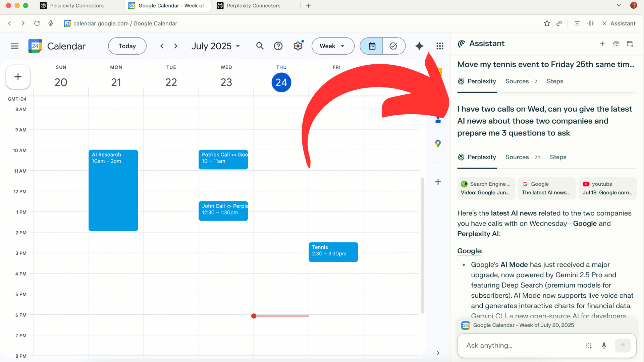
Task: Start new Assistant thread with plus icon
Action: 602,44
